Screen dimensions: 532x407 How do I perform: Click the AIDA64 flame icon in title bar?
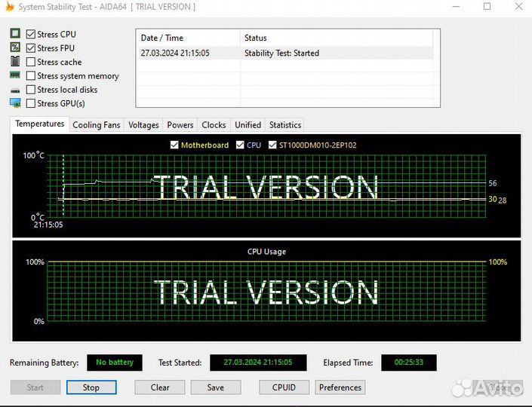coord(10,7)
